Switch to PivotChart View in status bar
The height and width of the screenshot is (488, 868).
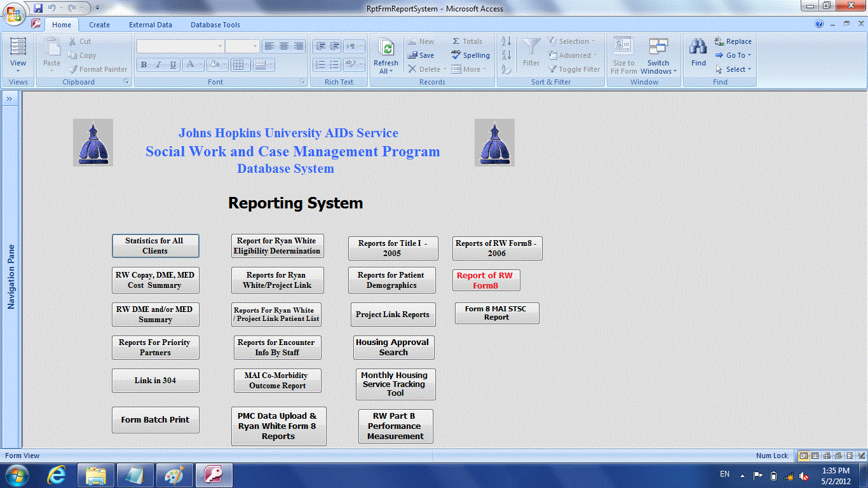[x=838, y=456]
